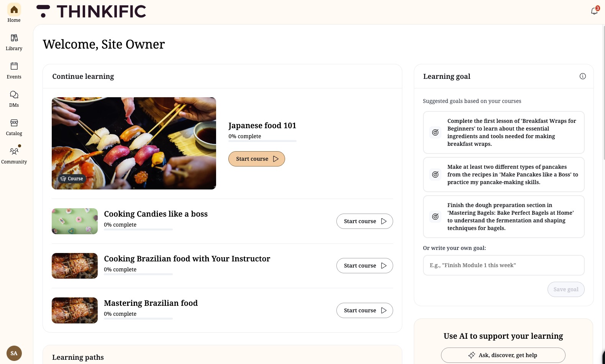Start Mastering Brazilian food course
605x364 pixels.
(365, 310)
